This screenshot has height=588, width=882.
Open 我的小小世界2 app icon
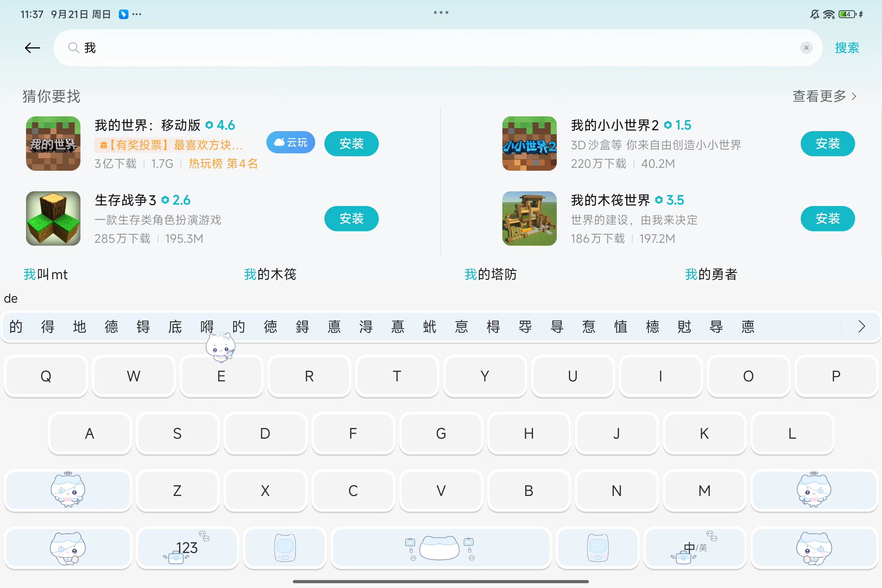point(530,144)
